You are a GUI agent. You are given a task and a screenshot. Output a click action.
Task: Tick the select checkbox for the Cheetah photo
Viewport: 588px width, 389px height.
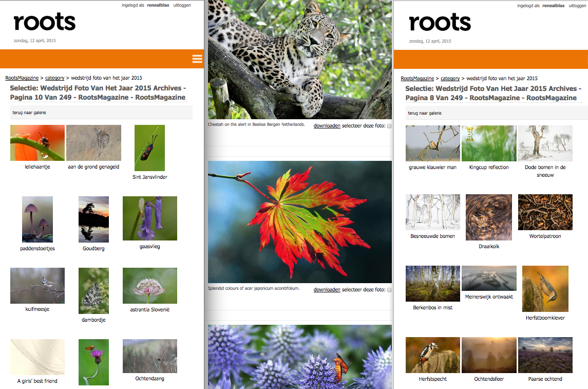[389, 126]
